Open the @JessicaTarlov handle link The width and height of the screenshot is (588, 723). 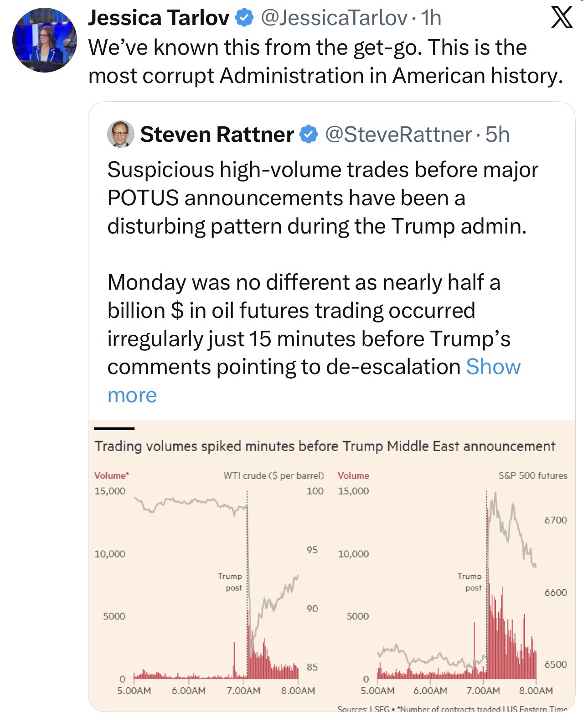pos(334,18)
